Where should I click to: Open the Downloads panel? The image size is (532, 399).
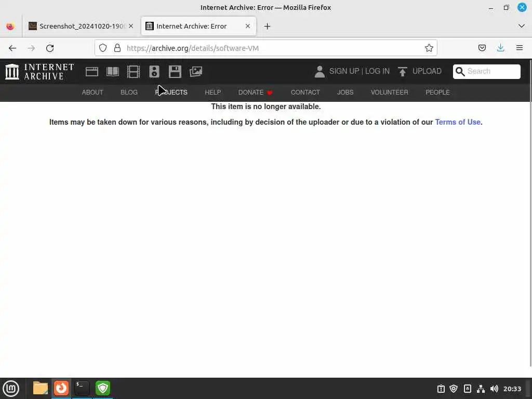500,48
